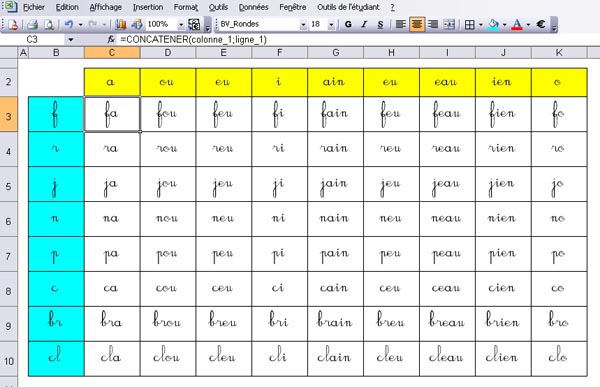Open the Insertion menu
The height and width of the screenshot is (387, 600).
pyautogui.click(x=148, y=7)
